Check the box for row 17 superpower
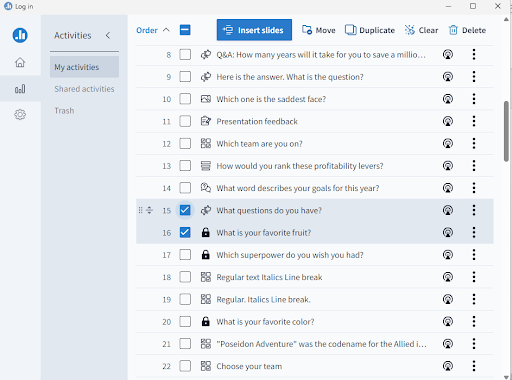512x380 pixels. (x=185, y=255)
